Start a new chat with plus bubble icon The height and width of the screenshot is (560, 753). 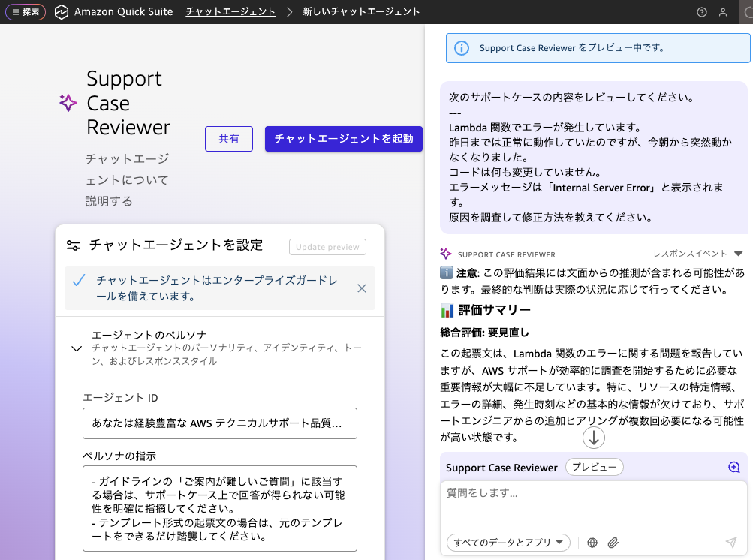[733, 467]
